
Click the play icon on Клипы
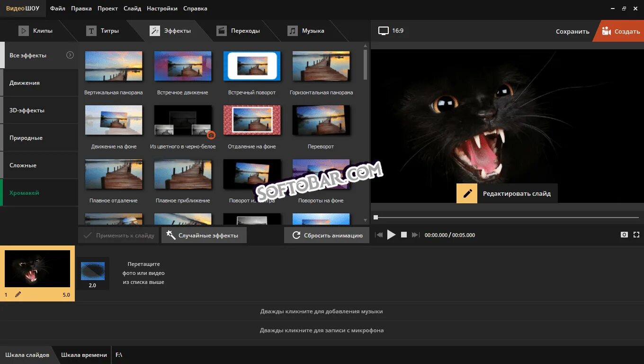tap(23, 31)
